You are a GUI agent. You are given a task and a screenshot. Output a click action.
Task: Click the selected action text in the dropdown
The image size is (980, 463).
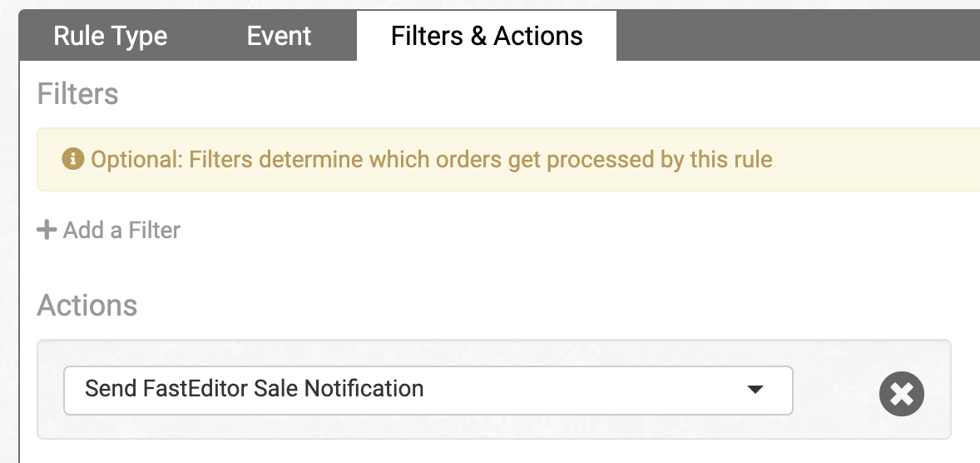[x=255, y=389]
